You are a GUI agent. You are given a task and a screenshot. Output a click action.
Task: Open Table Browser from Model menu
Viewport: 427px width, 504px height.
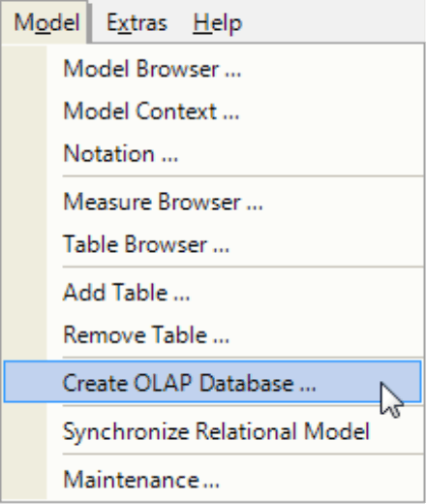(x=213, y=244)
